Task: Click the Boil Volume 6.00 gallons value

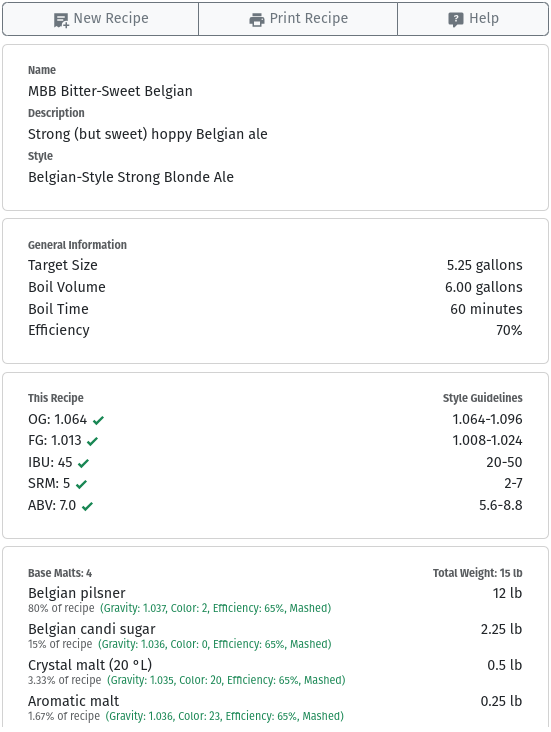Action: coord(483,287)
